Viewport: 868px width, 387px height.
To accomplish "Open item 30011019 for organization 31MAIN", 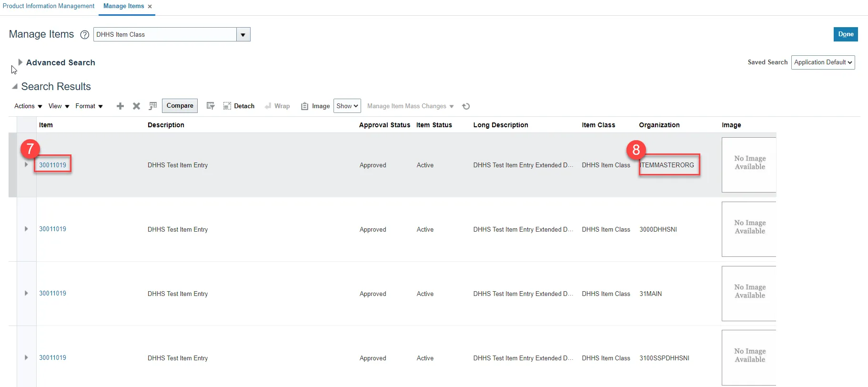I will pyautogui.click(x=52, y=294).
